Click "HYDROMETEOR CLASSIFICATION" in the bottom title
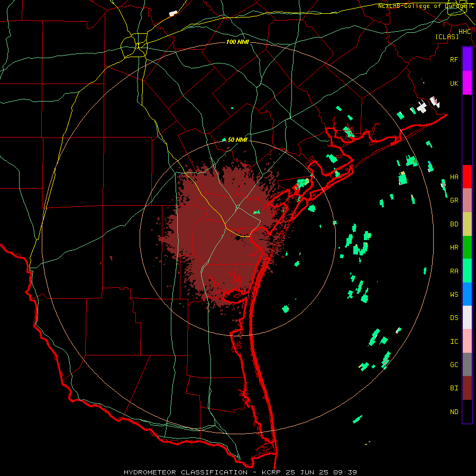 pyautogui.click(x=186, y=472)
